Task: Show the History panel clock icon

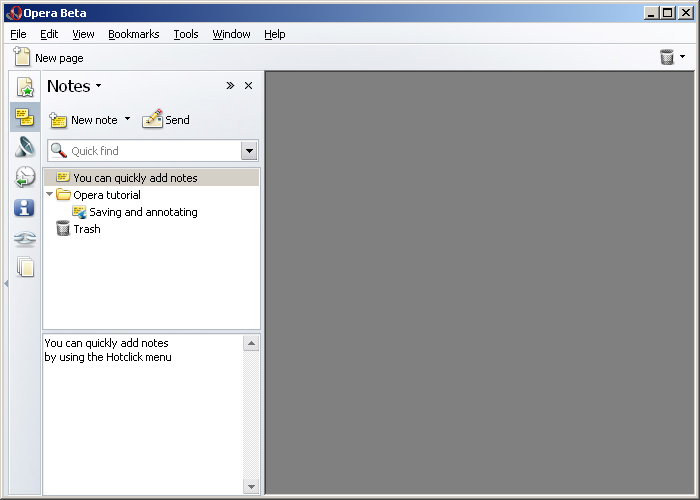Action: (x=25, y=177)
